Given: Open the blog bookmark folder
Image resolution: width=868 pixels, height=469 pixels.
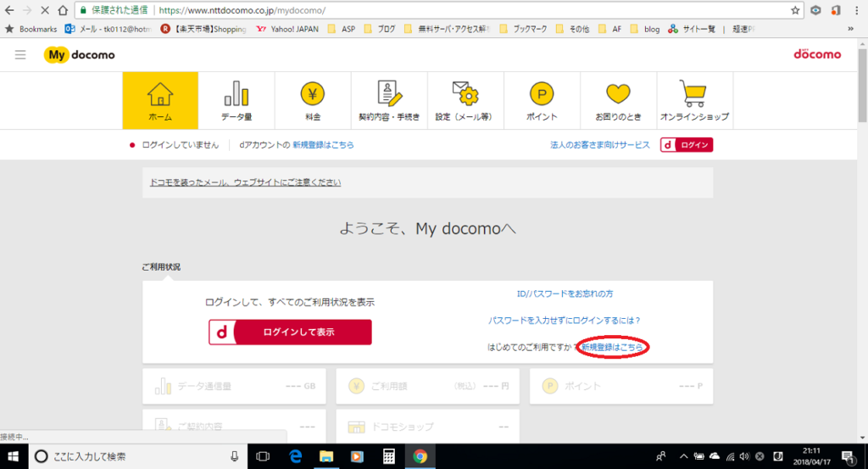Looking at the screenshot, I should coord(645,29).
